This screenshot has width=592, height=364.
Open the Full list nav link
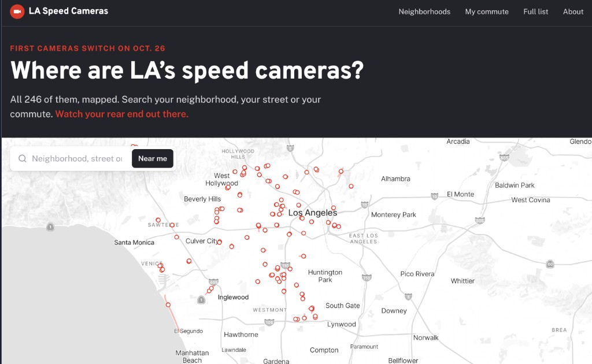point(535,12)
